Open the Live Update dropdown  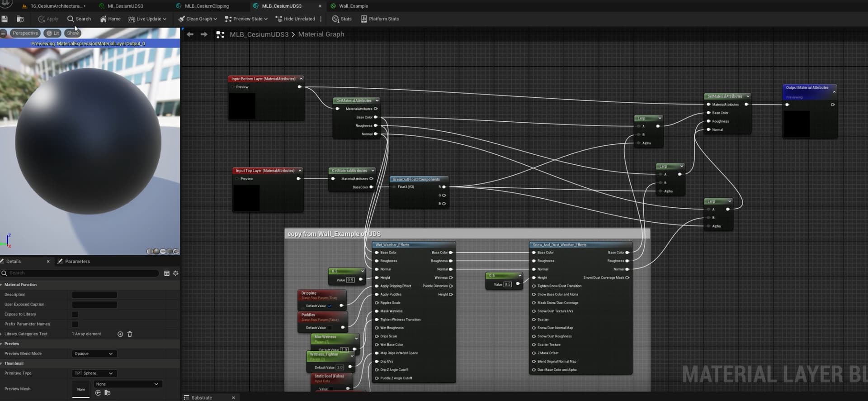147,19
